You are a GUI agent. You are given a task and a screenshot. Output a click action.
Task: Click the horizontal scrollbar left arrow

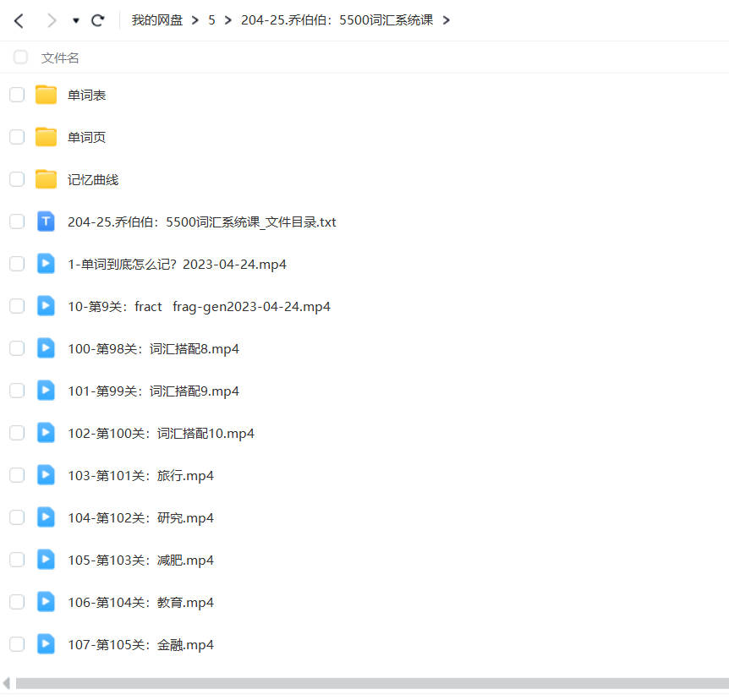point(6,683)
